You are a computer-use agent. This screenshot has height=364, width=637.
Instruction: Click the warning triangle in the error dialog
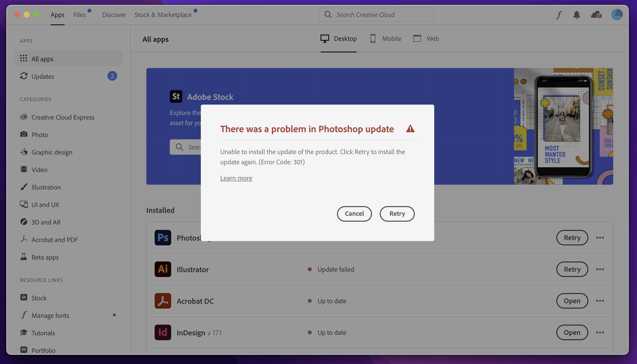[x=410, y=129]
